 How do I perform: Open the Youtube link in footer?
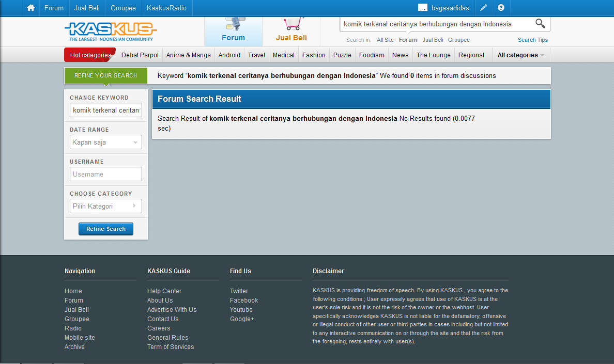tap(241, 310)
